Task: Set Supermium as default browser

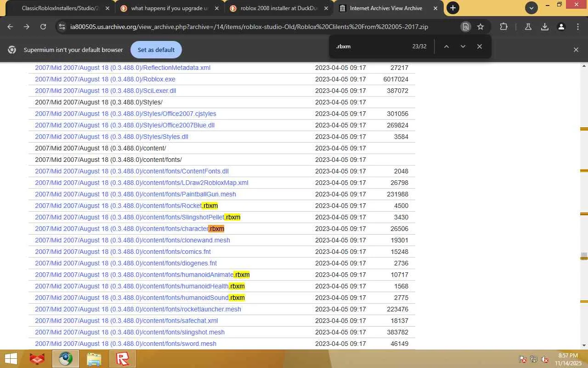Action: tap(156, 50)
